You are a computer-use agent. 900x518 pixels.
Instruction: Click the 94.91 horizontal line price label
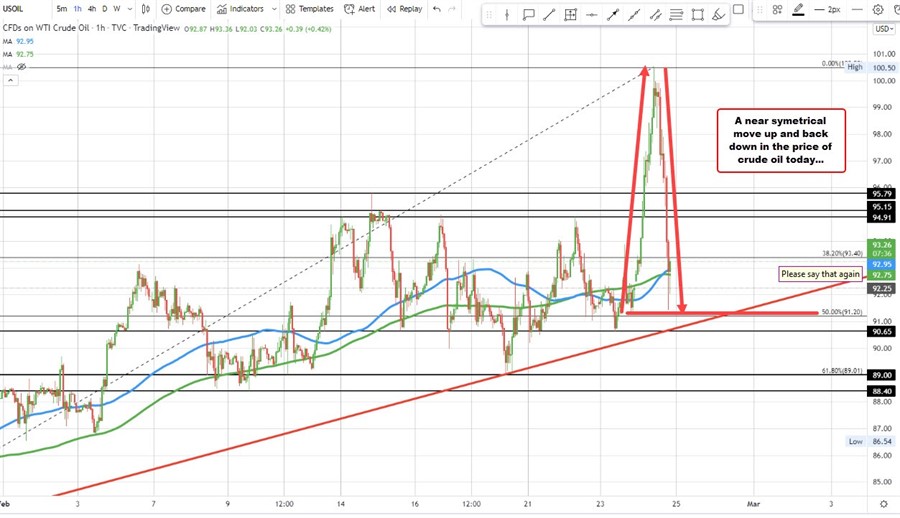pyautogui.click(x=882, y=217)
